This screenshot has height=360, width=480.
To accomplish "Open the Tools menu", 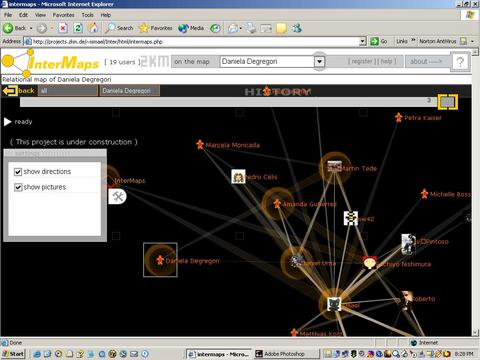I will (x=87, y=15).
